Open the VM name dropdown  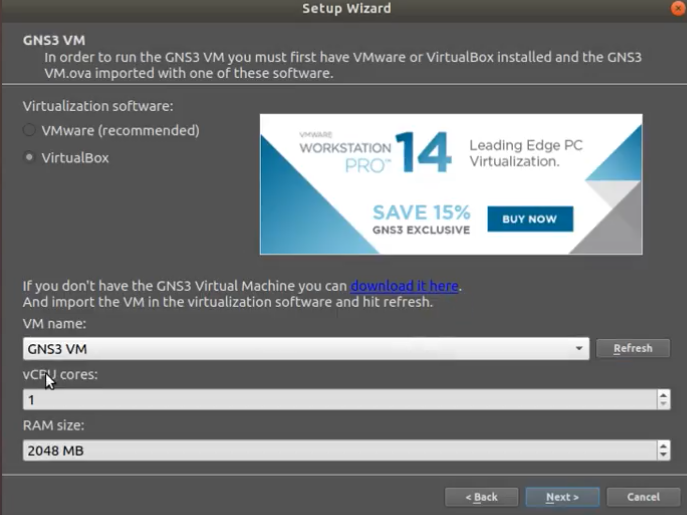pyautogui.click(x=306, y=349)
